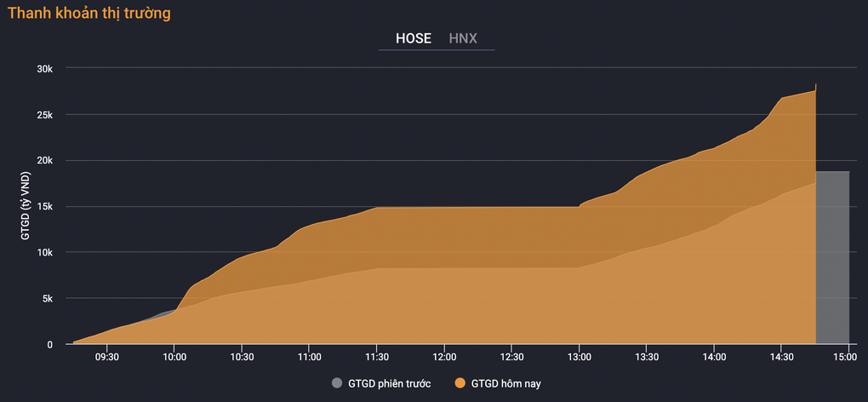Viewport: 868px width, 402px height.
Task: Click the orange legend circle icon
Action: click(x=460, y=383)
